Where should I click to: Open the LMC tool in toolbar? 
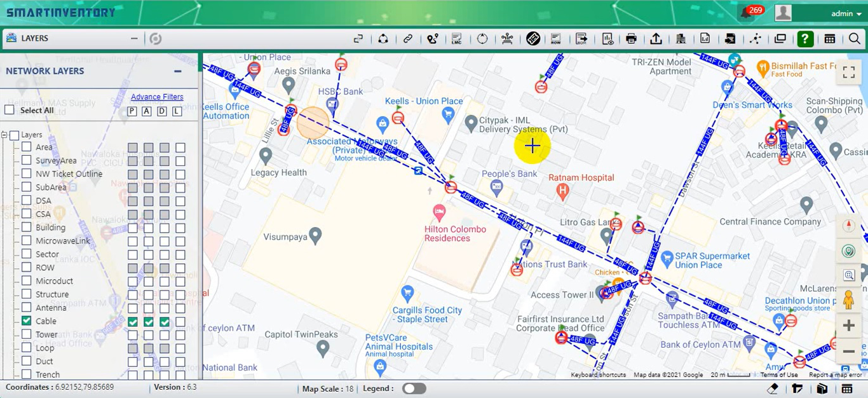coord(457,39)
